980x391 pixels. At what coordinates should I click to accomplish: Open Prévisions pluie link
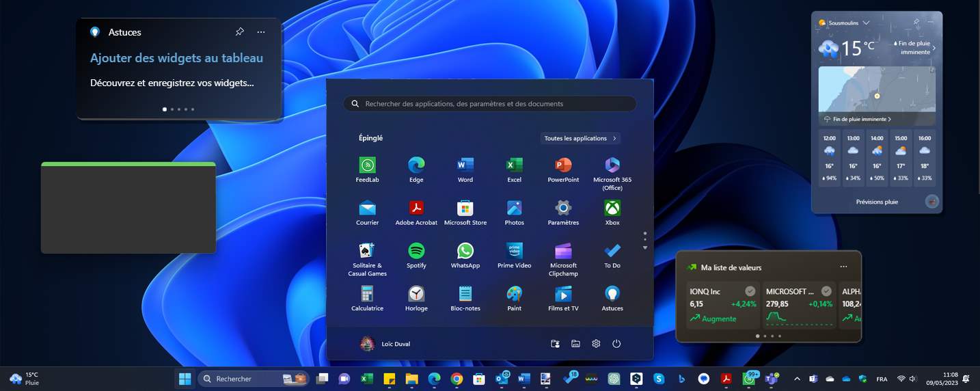coord(877,202)
